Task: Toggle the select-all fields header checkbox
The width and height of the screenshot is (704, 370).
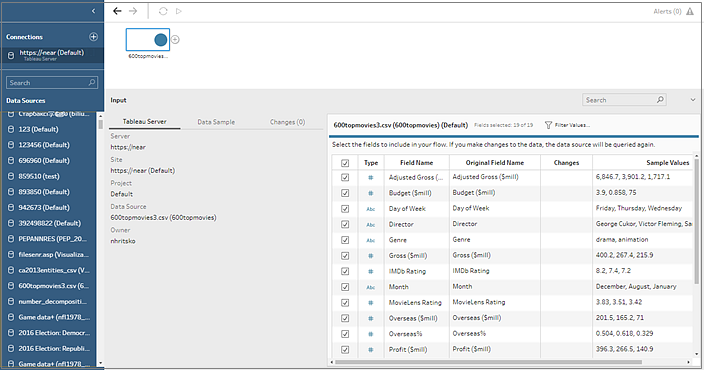Action: (345, 163)
